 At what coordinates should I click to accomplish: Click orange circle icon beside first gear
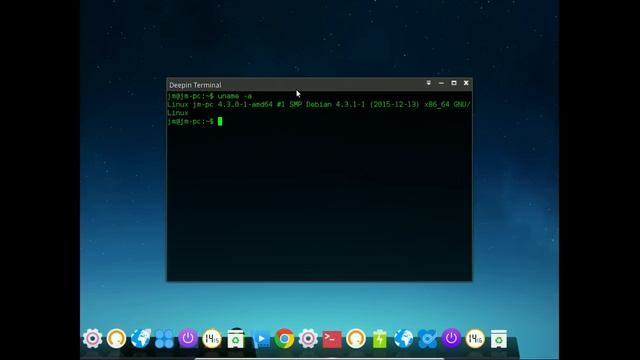click(x=116, y=338)
